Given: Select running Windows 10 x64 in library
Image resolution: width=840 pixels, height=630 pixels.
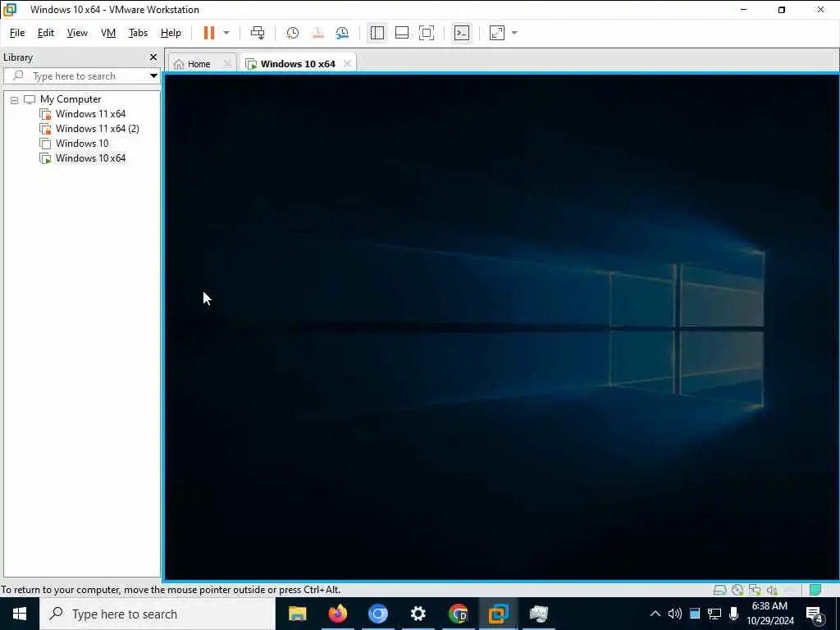Looking at the screenshot, I should point(90,158).
